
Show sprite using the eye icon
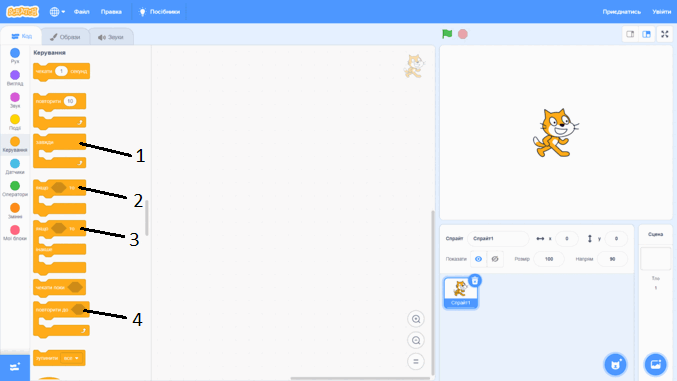(x=478, y=259)
